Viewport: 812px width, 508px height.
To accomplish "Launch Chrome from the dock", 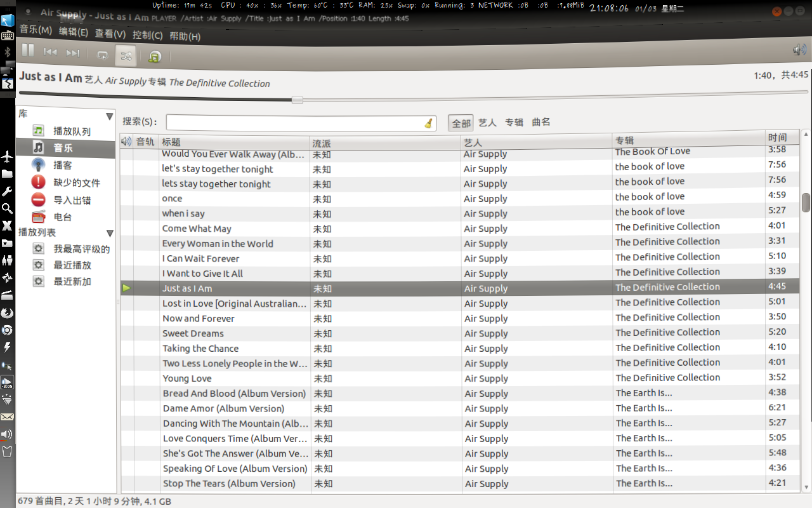I will 8,330.
